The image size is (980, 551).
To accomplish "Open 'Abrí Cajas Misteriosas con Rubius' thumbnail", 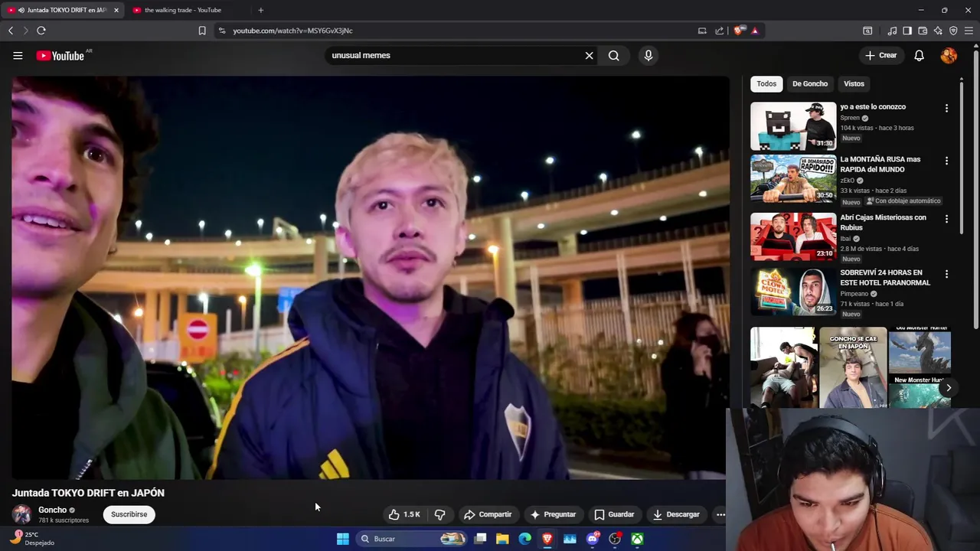I will pyautogui.click(x=793, y=237).
